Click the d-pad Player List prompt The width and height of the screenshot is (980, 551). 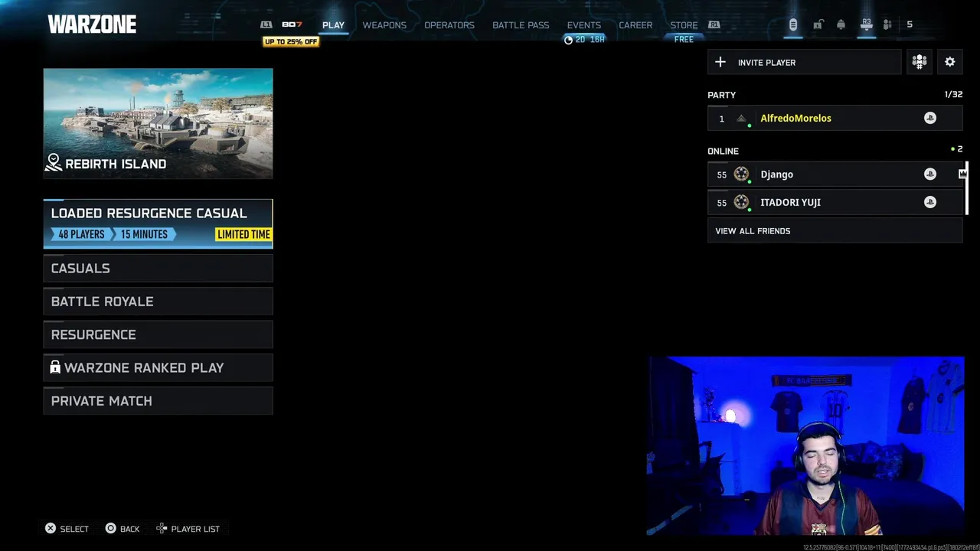(188, 529)
